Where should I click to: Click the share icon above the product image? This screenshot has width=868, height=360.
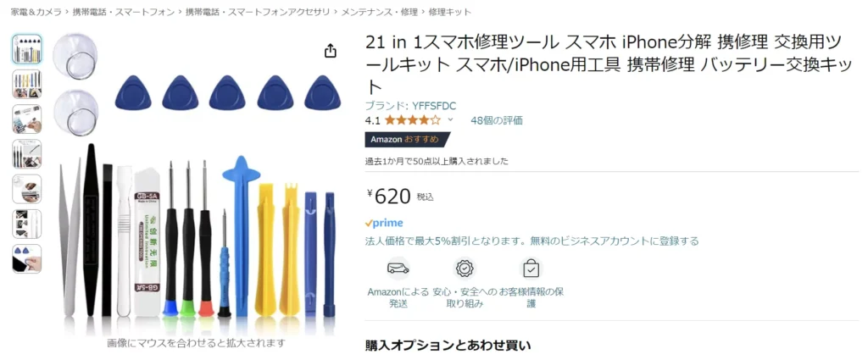pos(330,51)
